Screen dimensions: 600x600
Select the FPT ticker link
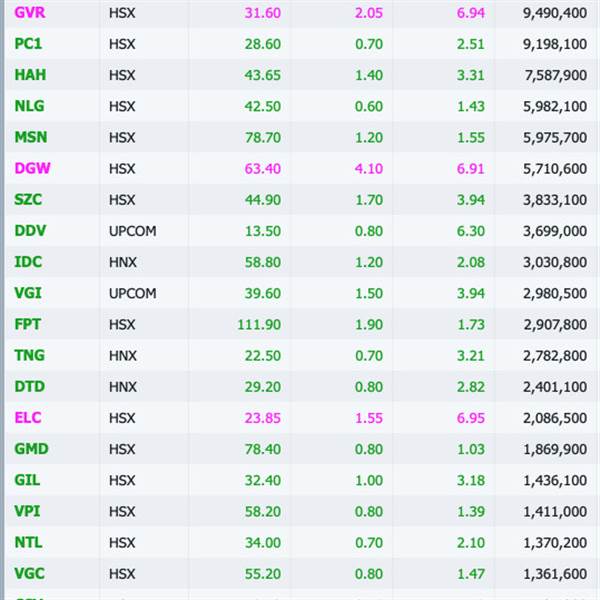pyautogui.click(x=27, y=324)
